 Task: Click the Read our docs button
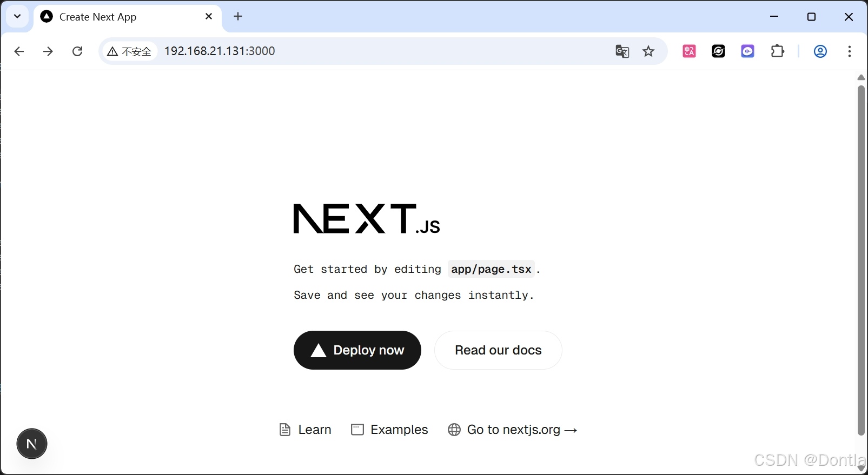point(498,350)
